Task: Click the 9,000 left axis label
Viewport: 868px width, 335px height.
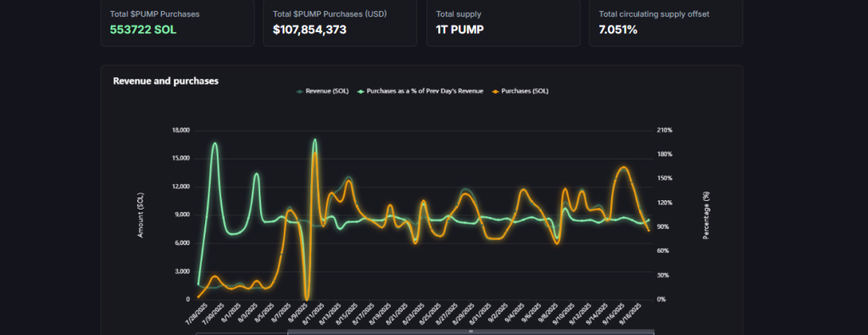Action: pos(183,215)
